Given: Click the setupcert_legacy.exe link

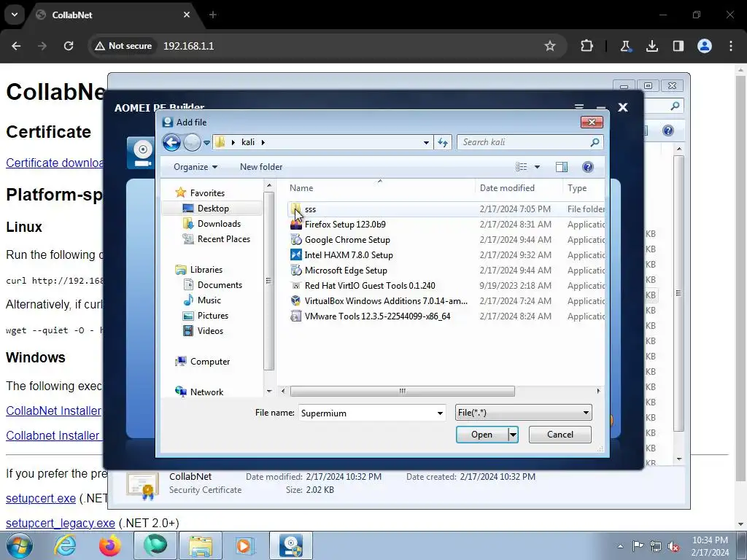Looking at the screenshot, I should coord(61,523).
